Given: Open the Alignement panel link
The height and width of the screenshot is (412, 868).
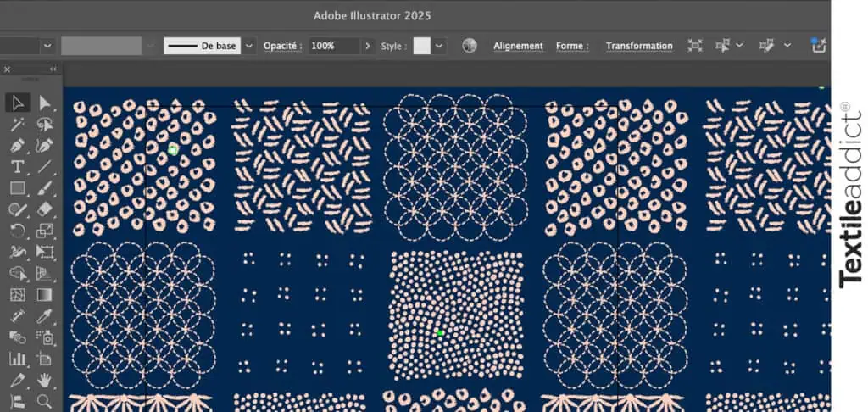Looking at the screenshot, I should 518,46.
